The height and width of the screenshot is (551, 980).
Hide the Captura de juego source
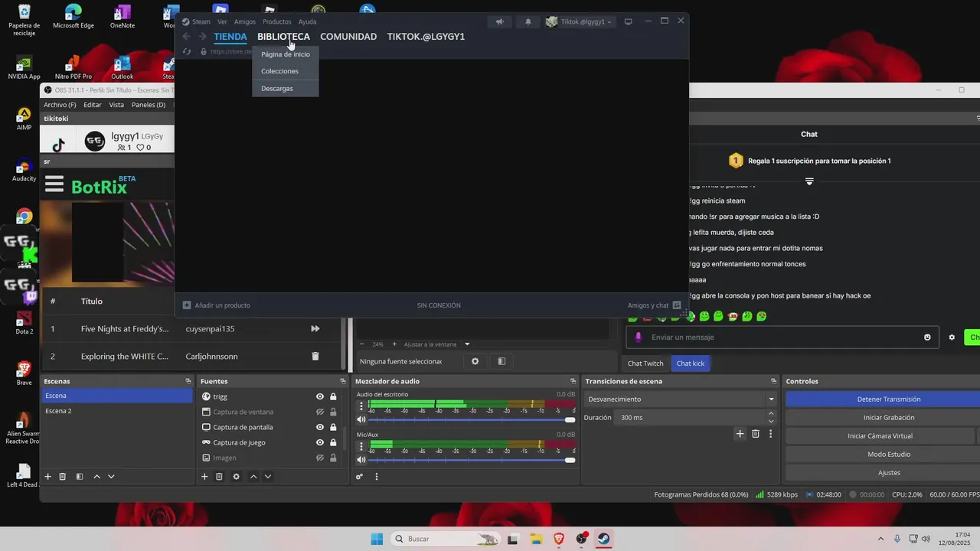320,442
